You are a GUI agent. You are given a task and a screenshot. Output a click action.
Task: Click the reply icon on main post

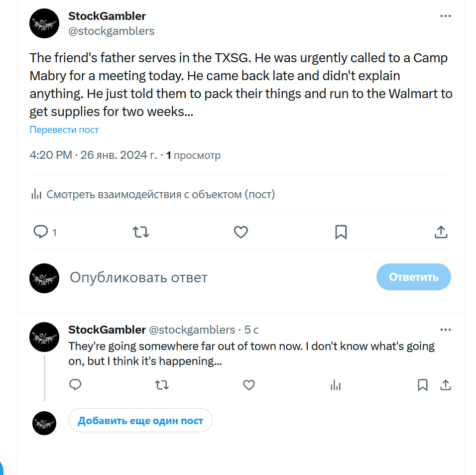[40, 232]
